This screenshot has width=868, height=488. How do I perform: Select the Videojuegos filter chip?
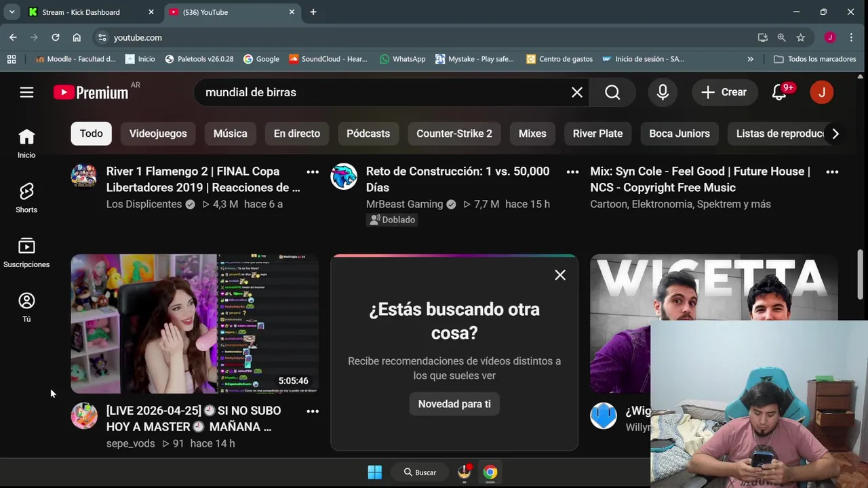[158, 134]
